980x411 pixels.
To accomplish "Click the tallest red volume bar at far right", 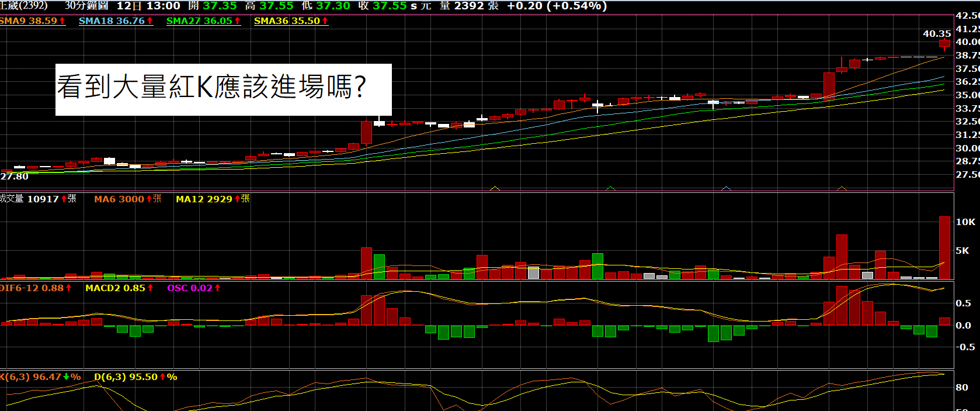I will point(944,247).
